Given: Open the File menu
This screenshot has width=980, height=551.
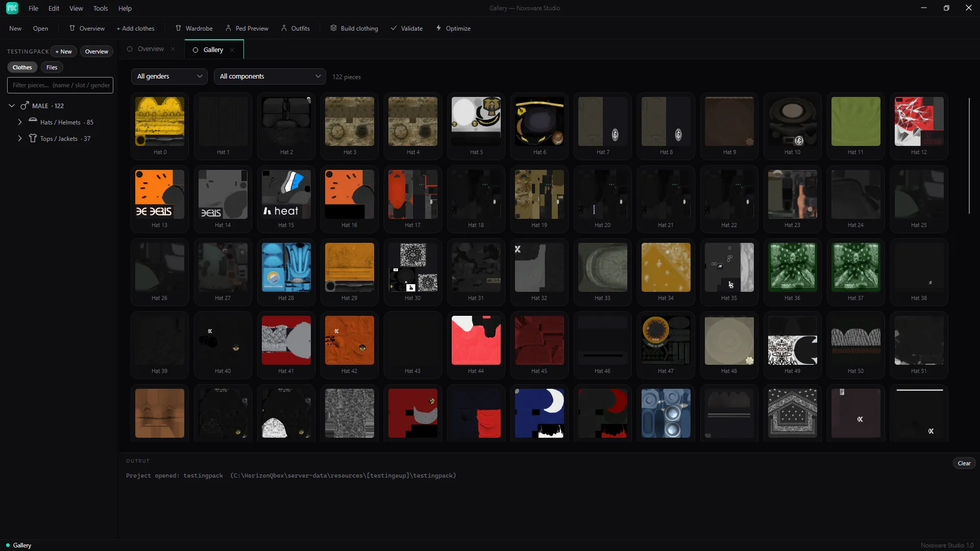Looking at the screenshot, I should point(33,8).
